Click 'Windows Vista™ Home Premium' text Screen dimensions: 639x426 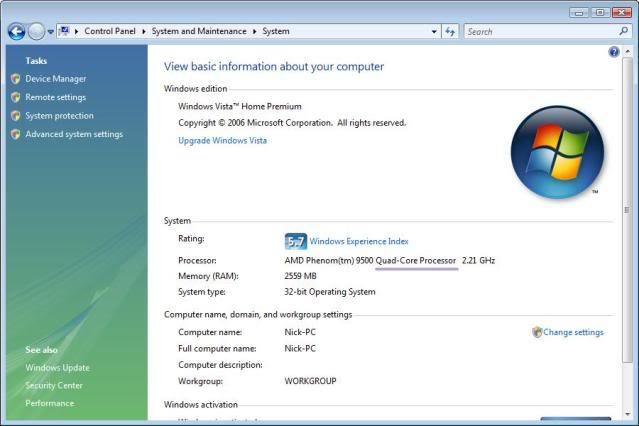pos(240,107)
